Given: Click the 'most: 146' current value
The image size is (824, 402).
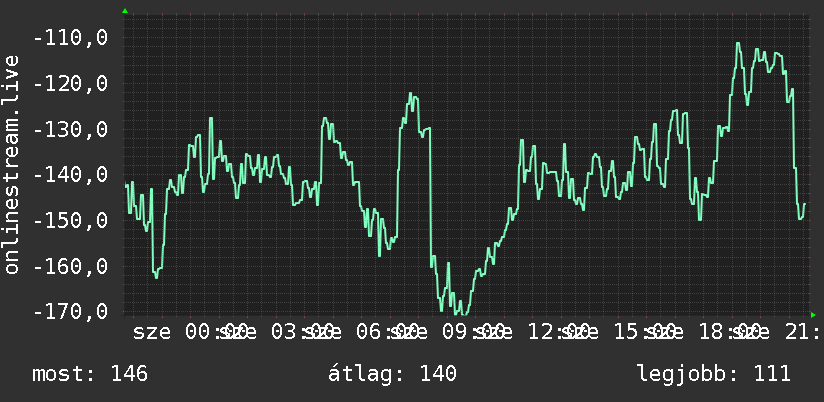Looking at the screenshot, I should coord(90,374).
